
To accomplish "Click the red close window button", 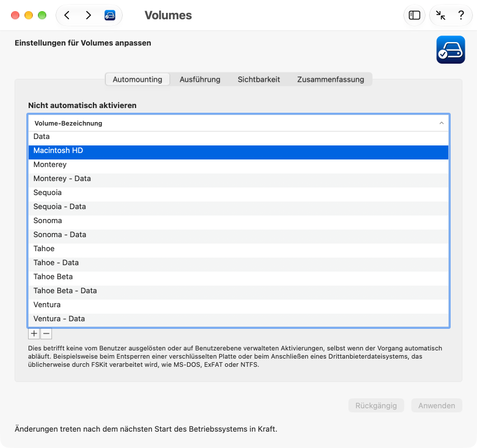I will (15, 15).
